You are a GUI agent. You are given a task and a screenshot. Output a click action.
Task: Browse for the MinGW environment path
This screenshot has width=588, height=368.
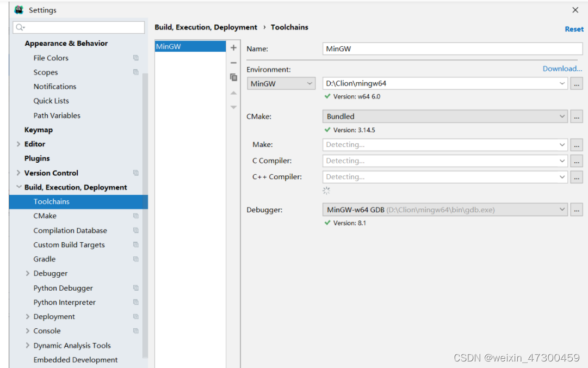click(577, 84)
